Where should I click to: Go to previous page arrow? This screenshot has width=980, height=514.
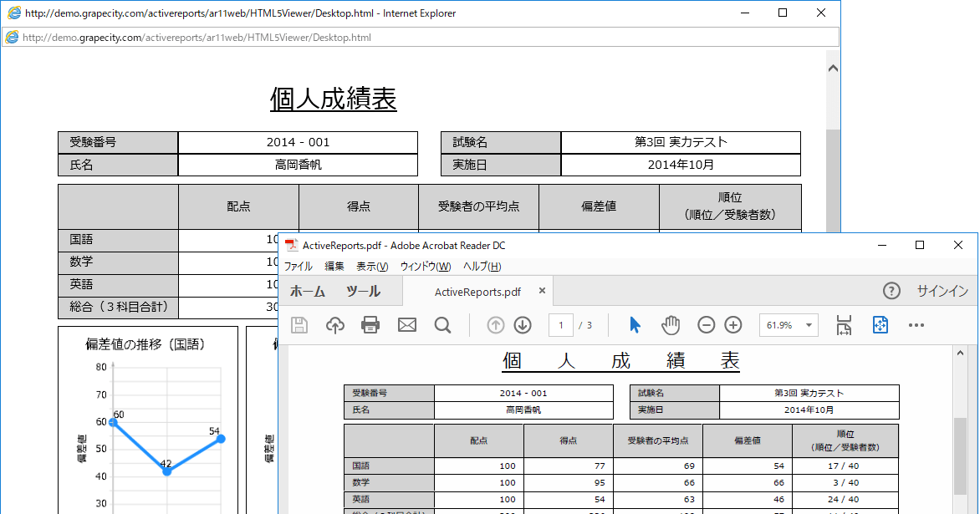tap(495, 325)
